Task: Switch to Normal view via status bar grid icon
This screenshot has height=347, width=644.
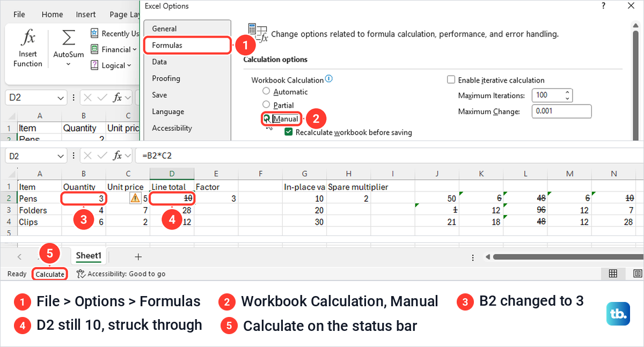Action: [612, 274]
